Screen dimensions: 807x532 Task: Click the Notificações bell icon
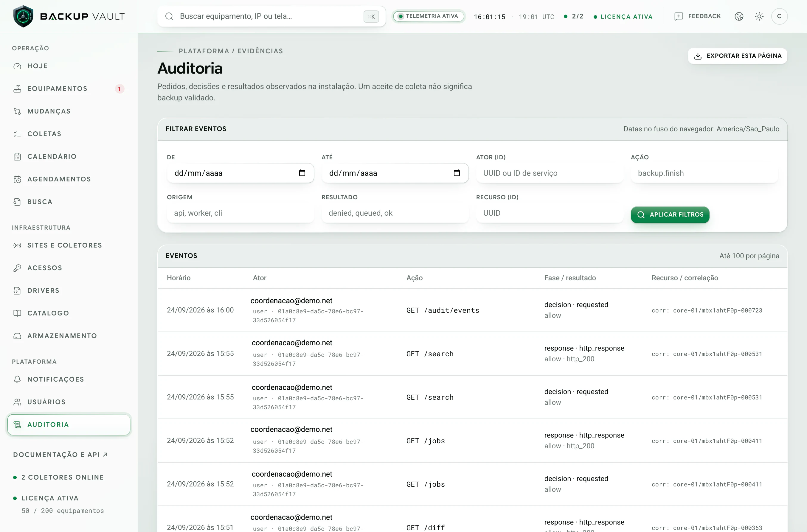(x=17, y=379)
